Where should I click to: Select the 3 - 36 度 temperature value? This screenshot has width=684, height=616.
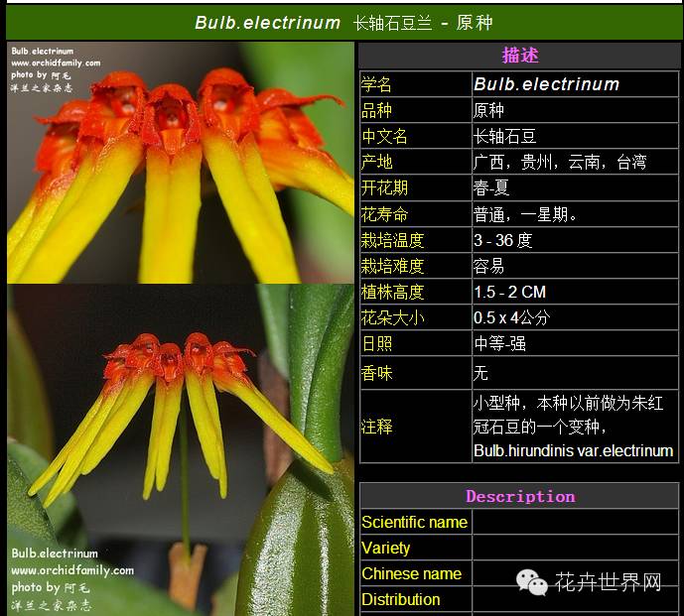(503, 240)
